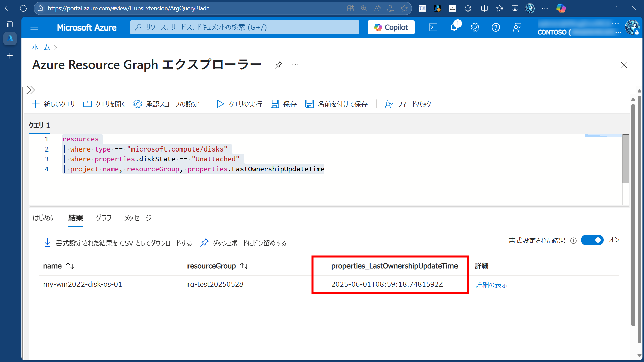The width and height of the screenshot is (644, 362).
Task: Expand the collapsed side panel chevrons
Action: (x=31, y=90)
